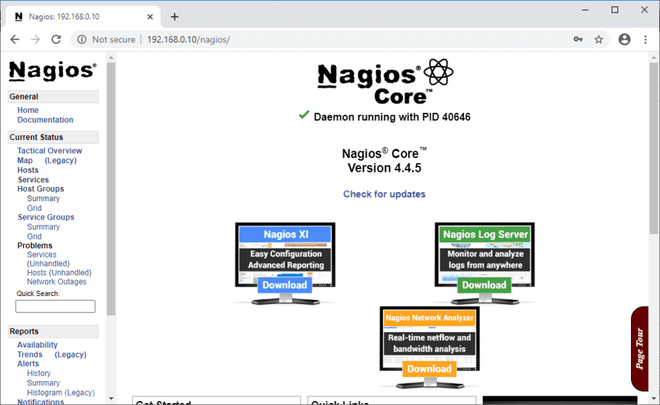The width and height of the screenshot is (660, 405).
Task: Click the Reports section header
Action: click(x=53, y=331)
